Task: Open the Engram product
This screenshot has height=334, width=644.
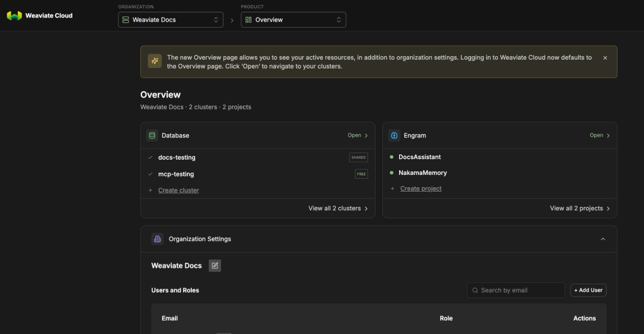Action: [x=600, y=135]
